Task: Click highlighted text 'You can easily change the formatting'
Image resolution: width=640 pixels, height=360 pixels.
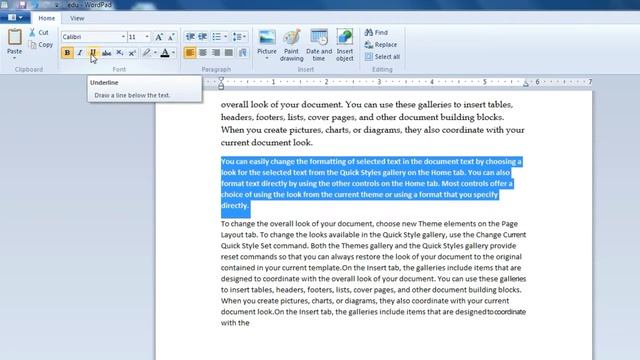Action: coord(283,162)
